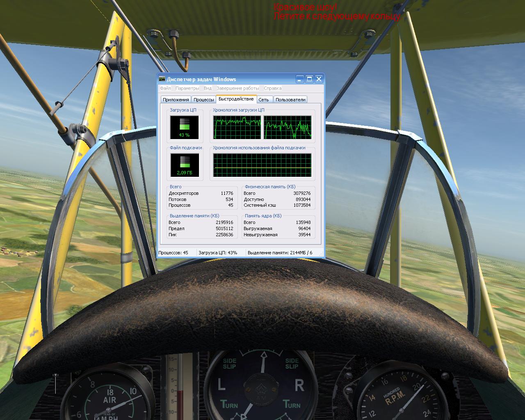Maximize the Task Manager window
Viewport: 525px width, 420px height.
tap(309, 79)
